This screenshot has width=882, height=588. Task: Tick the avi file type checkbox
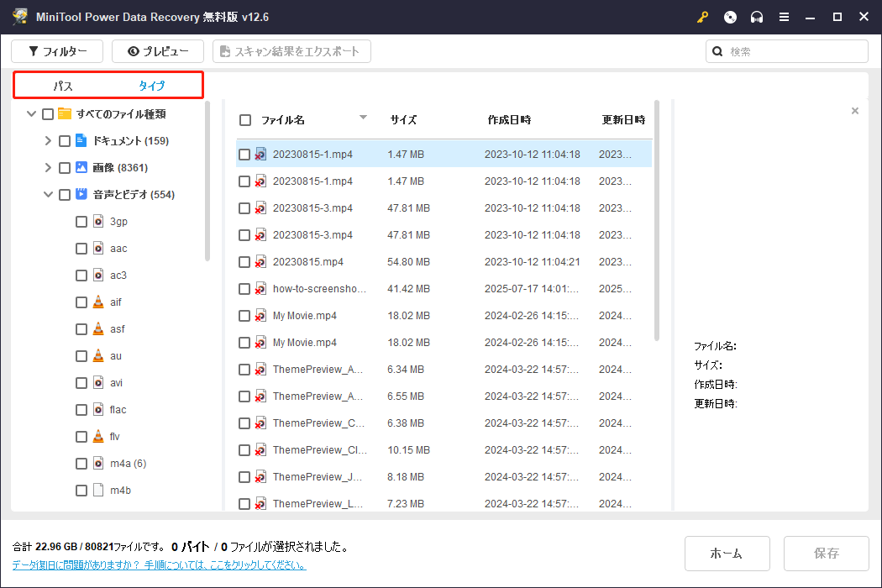pos(81,383)
